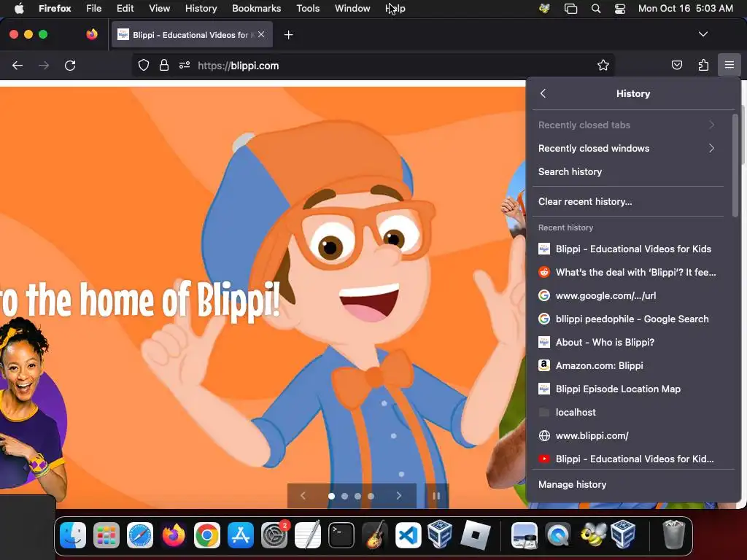747x560 pixels.
Task: Close the Firefox application menu hamburger
Action: (729, 65)
